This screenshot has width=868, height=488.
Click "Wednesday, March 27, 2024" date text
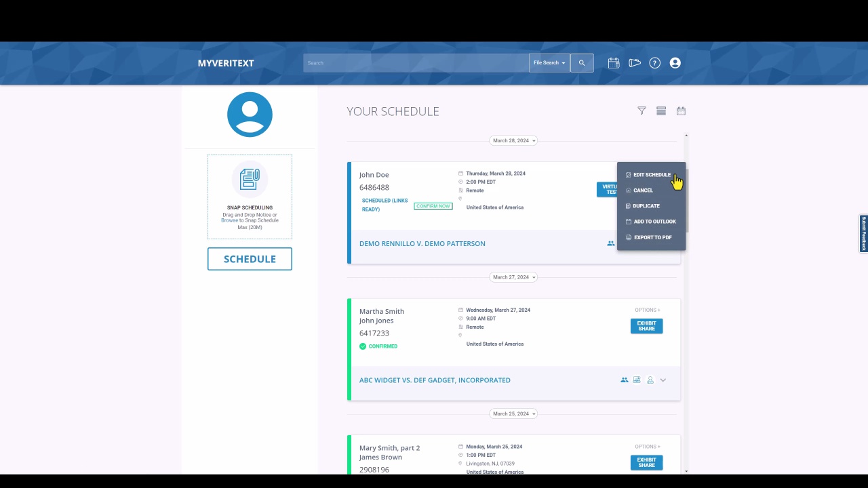(x=498, y=310)
